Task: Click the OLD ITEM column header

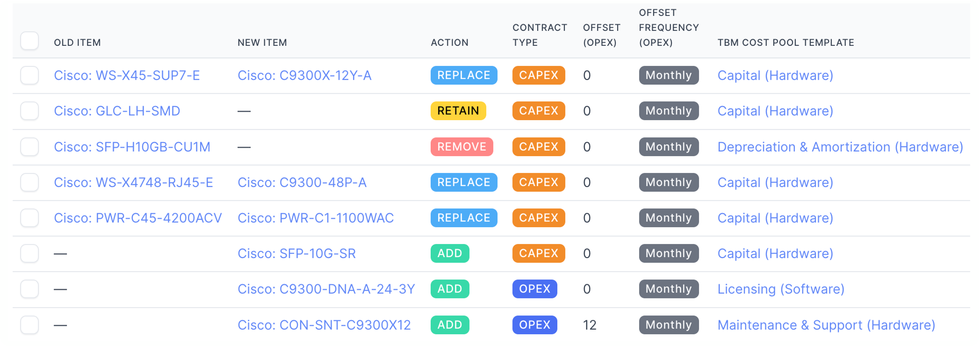Action: 77,43
